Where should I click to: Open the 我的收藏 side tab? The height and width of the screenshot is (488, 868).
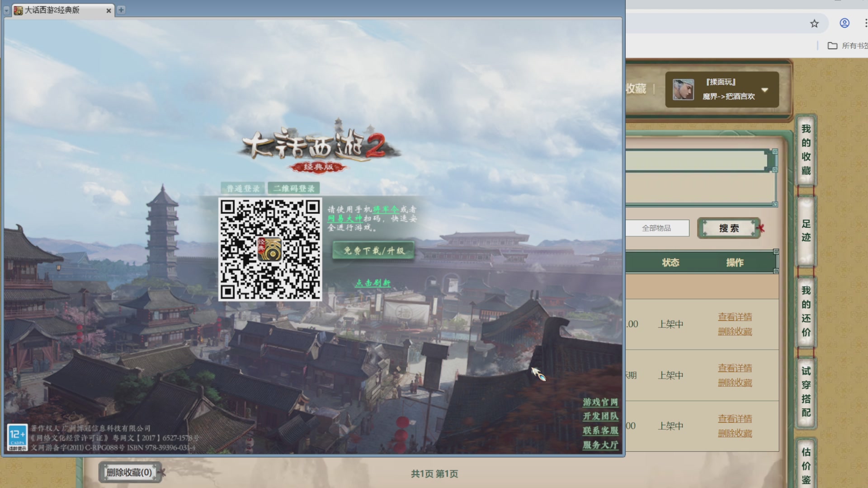[x=806, y=150]
